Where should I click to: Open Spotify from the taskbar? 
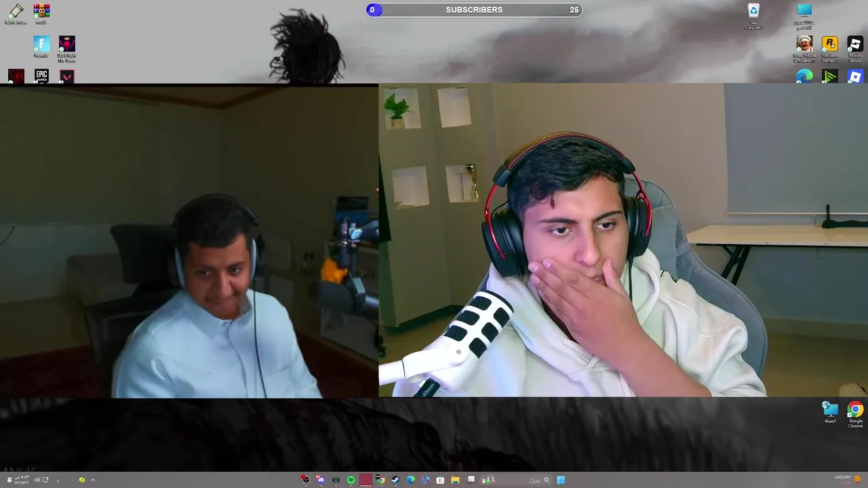(x=351, y=480)
